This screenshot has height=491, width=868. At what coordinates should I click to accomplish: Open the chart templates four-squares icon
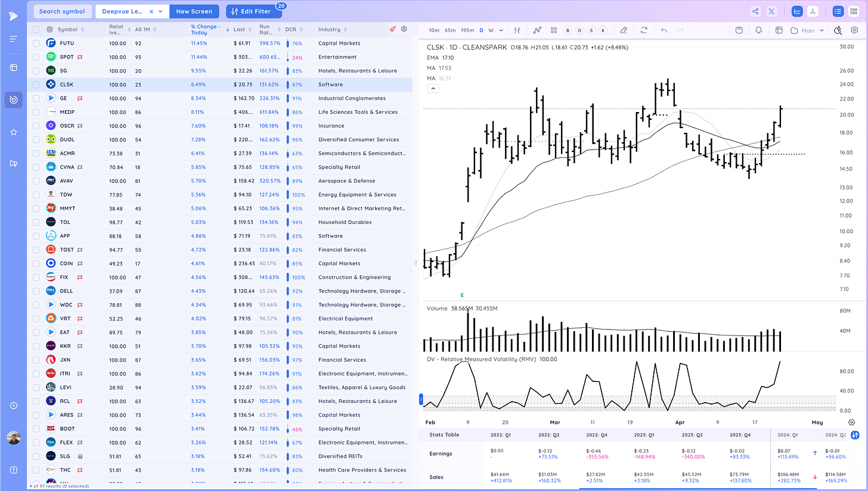554,30
